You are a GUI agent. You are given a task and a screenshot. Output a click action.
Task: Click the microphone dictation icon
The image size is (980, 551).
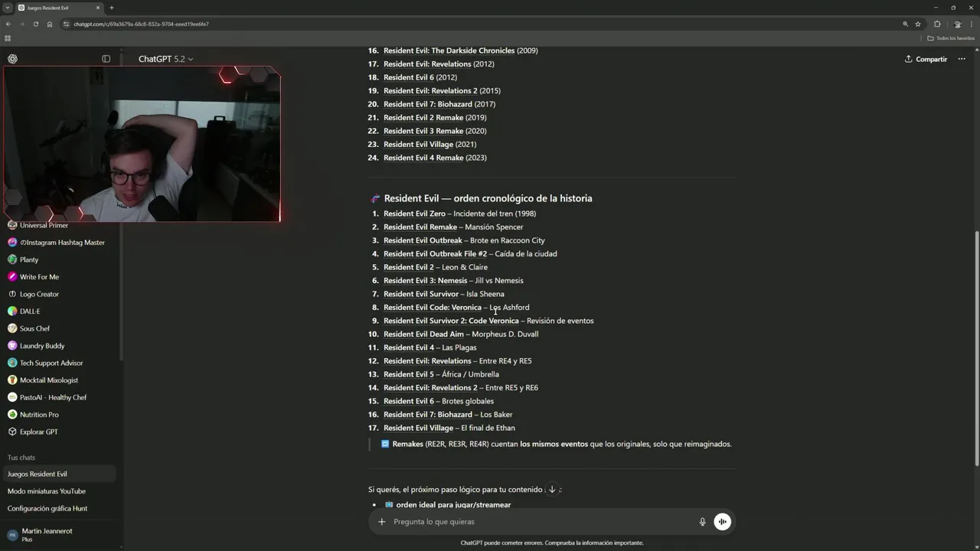click(702, 522)
